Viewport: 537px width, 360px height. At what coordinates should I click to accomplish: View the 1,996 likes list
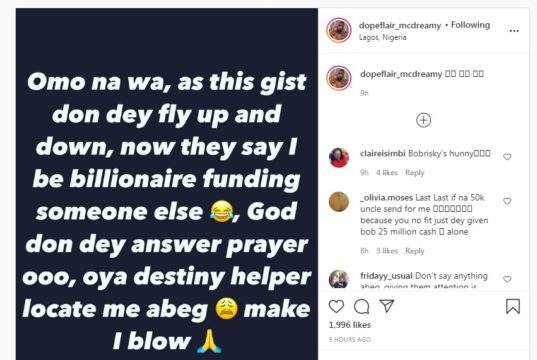click(350, 325)
